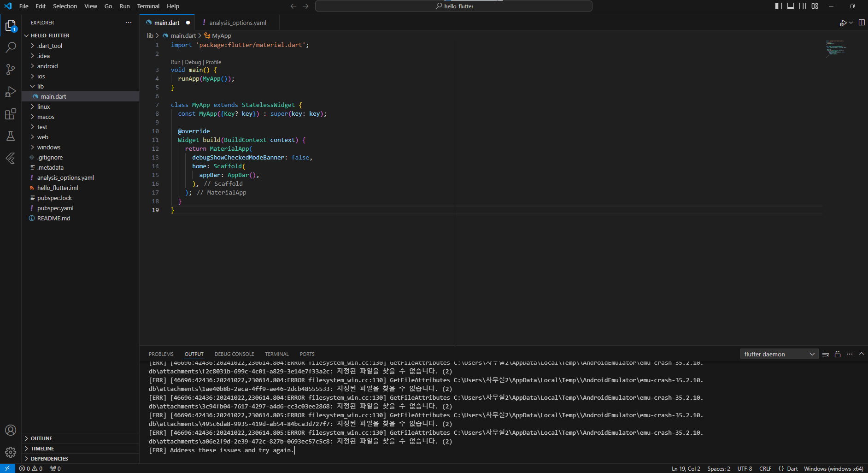Switch to the DEBUG CONSOLE tab

tap(234, 354)
